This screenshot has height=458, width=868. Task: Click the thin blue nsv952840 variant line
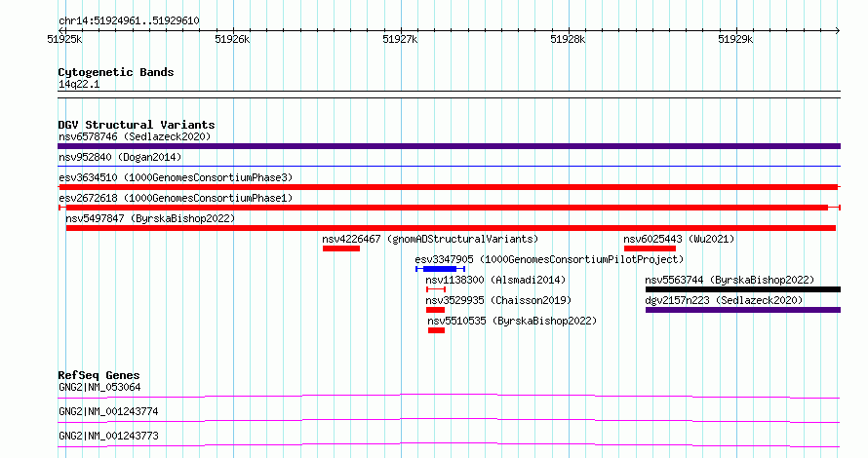coord(449,166)
